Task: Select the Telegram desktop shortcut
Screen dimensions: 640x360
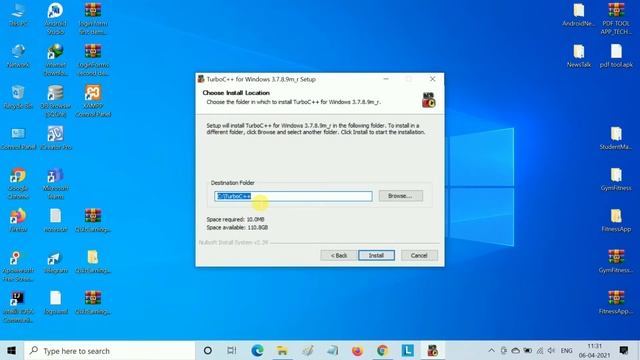Action: (x=56, y=262)
